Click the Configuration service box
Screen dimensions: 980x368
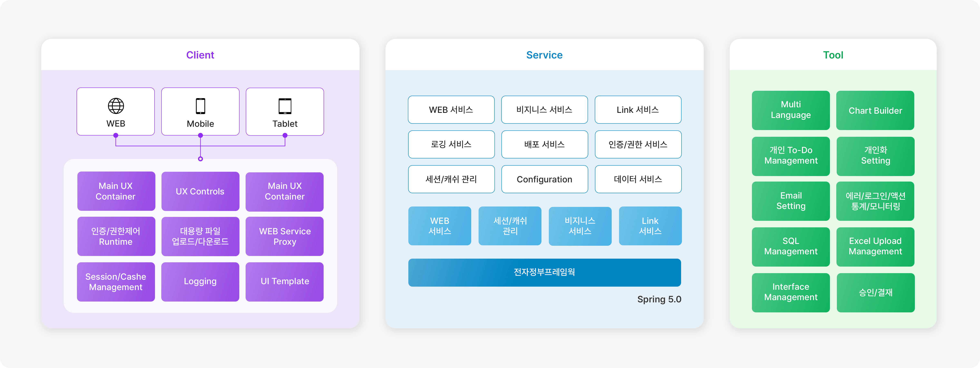point(544,179)
